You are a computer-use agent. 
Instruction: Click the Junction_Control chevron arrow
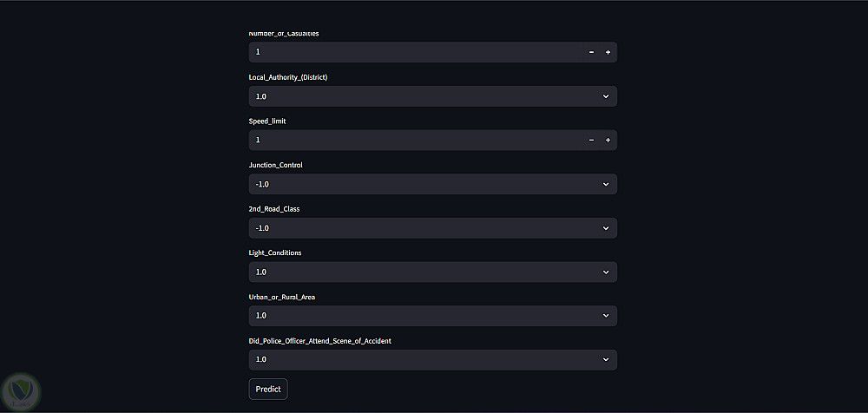pos(606,184)
